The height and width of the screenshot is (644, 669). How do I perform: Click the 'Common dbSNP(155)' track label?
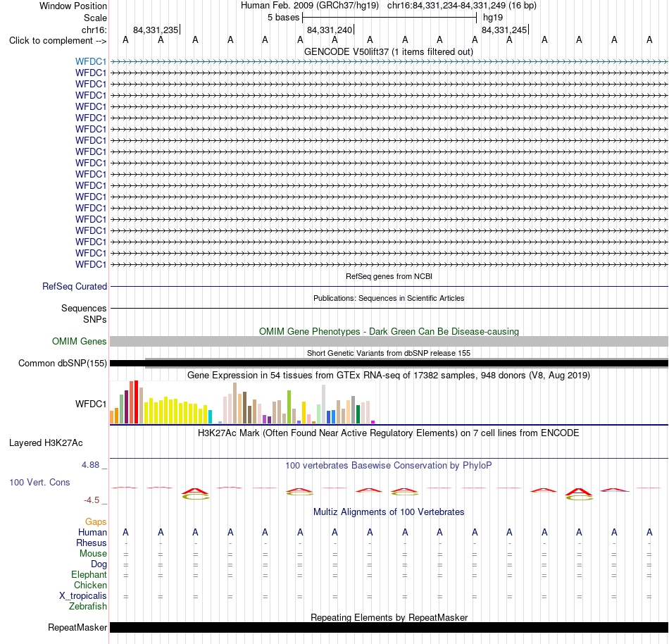point(62,363)
